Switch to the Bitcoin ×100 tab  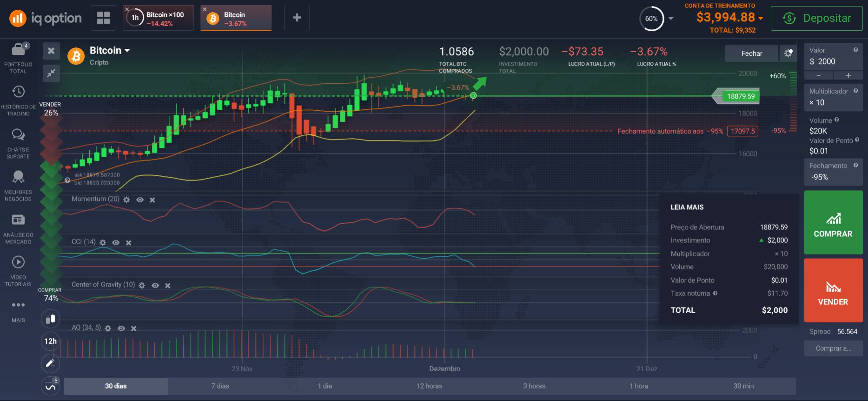tap(158, 18)
